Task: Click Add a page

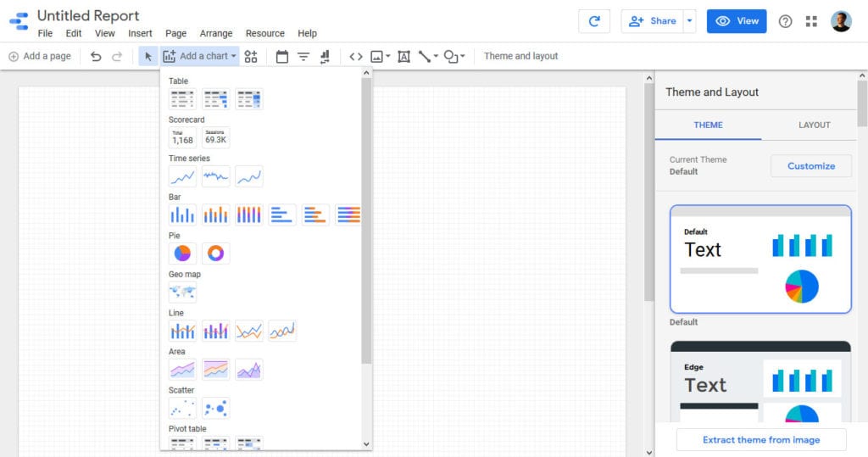Action: coord(40,56)
